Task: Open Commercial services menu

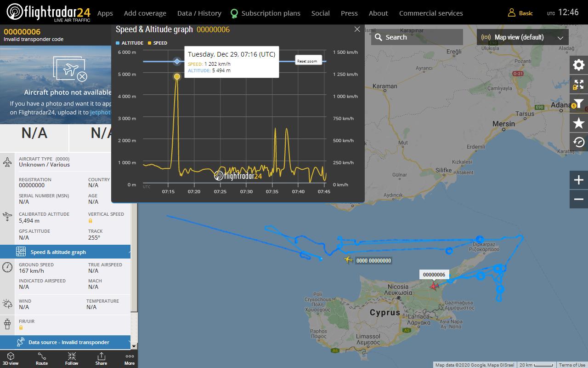Action: pos(431,13)
